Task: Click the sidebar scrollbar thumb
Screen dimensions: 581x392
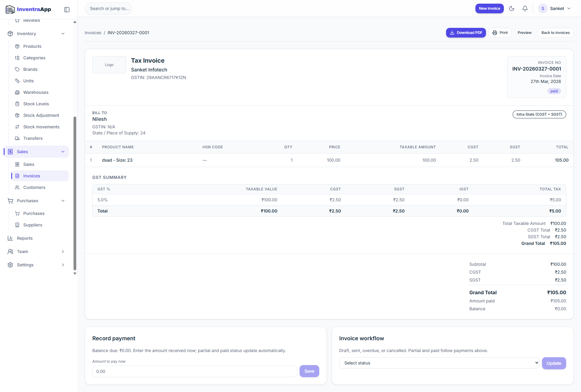Action: point(75,193)
